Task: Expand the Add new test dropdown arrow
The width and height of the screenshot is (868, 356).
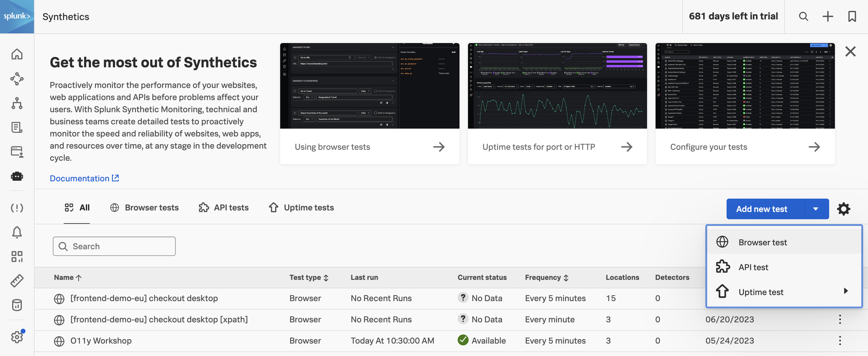Action: click(815, 209)
